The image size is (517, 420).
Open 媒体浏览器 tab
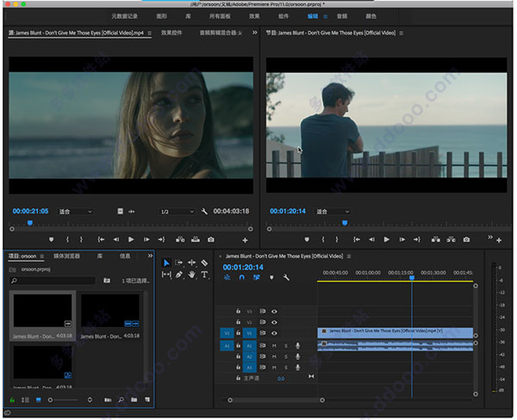tap(66, 256)
